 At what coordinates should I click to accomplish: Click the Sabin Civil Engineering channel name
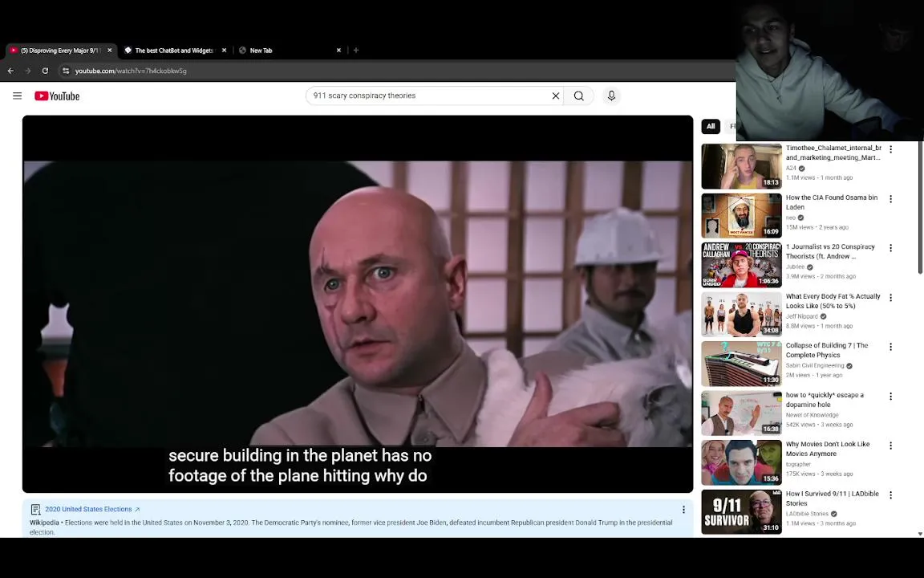tap(814, 366)
